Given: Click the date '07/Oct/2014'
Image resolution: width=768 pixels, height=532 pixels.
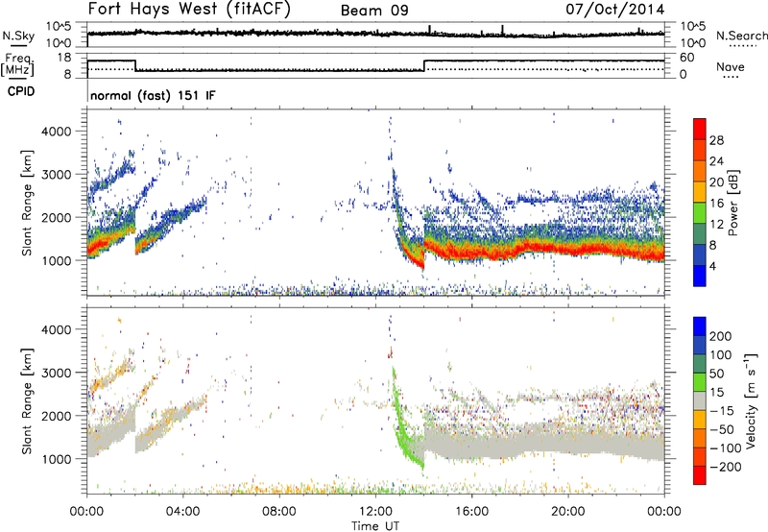Looking at the screenshot, I should 615,10.
